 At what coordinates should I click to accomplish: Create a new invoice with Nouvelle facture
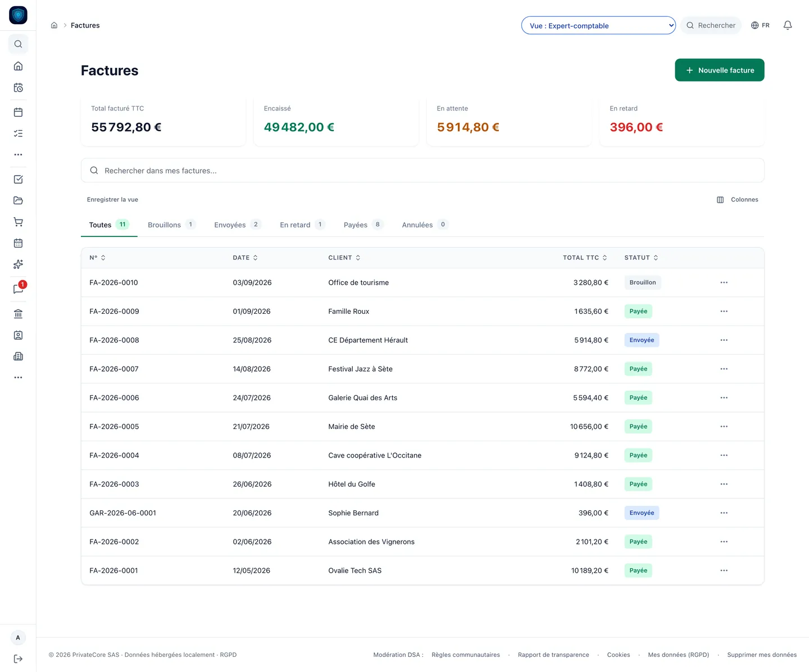click(x=720, y=70)
